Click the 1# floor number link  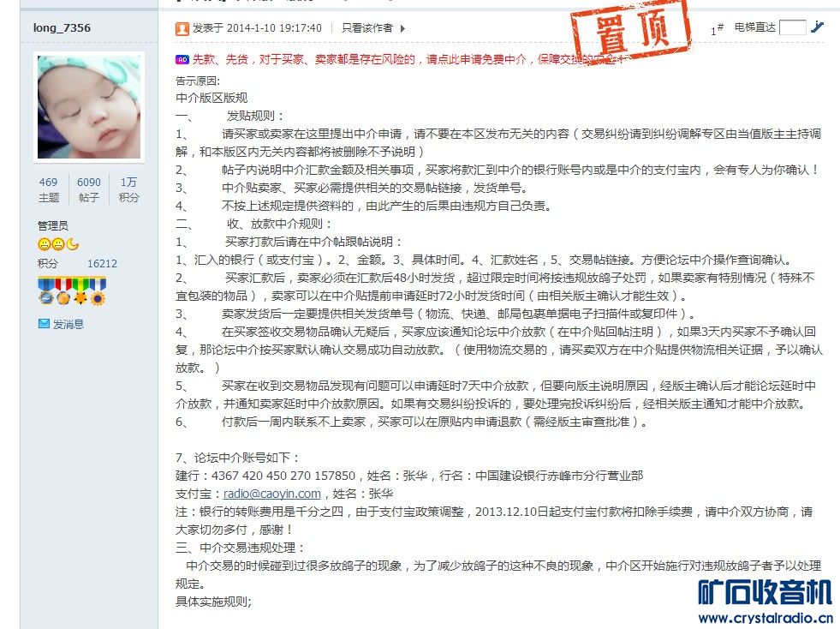(x=717, y=29)
